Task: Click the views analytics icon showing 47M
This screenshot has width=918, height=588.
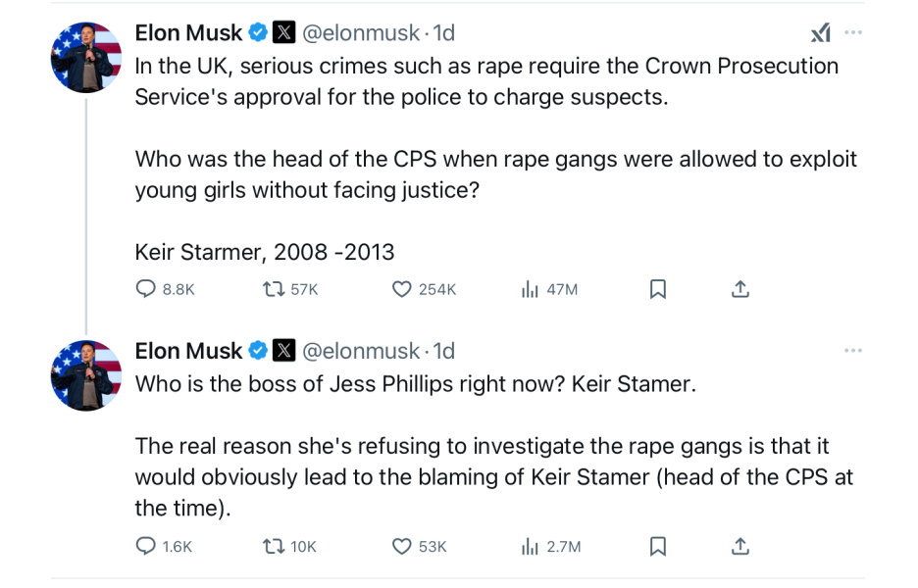Action: 530,289
